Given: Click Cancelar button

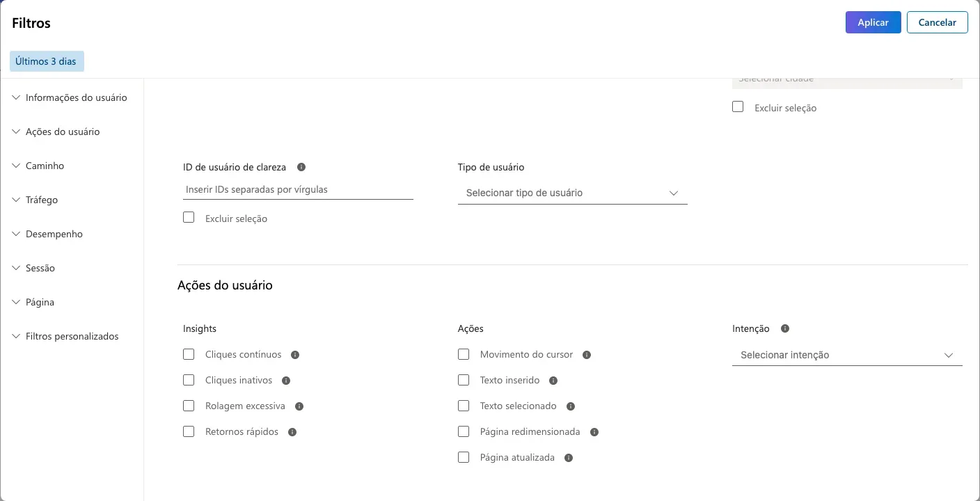Looking at the screenshot, I should [937, 22].
